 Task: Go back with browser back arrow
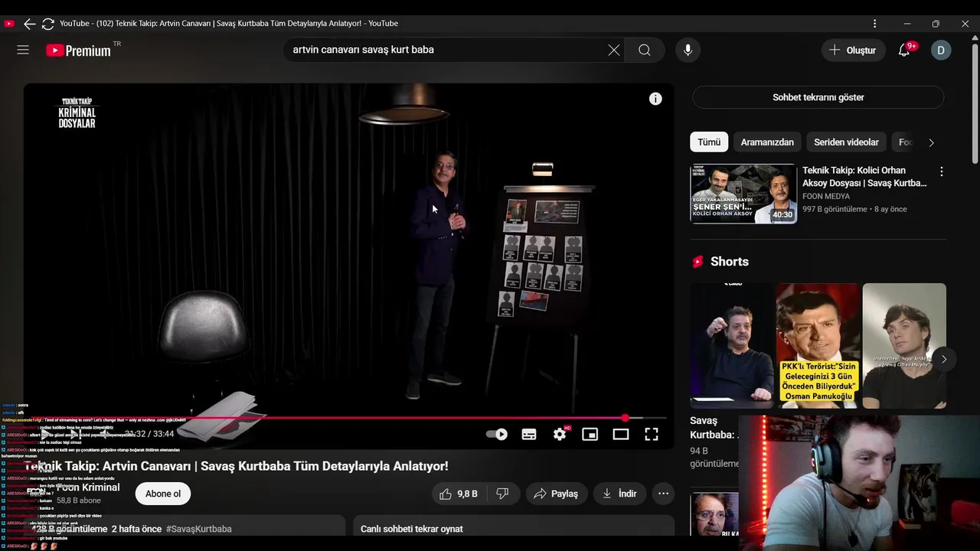29,24
